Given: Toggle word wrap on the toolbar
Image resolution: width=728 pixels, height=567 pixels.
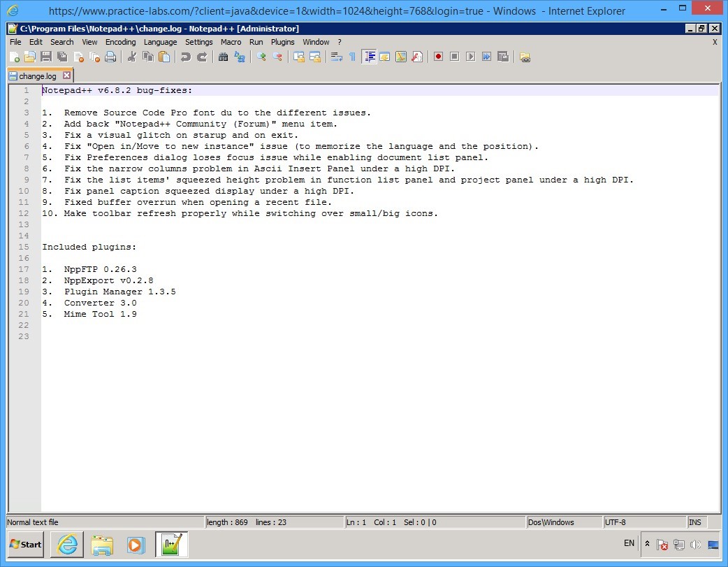Looking at the screenshot, I should point(337,57).
